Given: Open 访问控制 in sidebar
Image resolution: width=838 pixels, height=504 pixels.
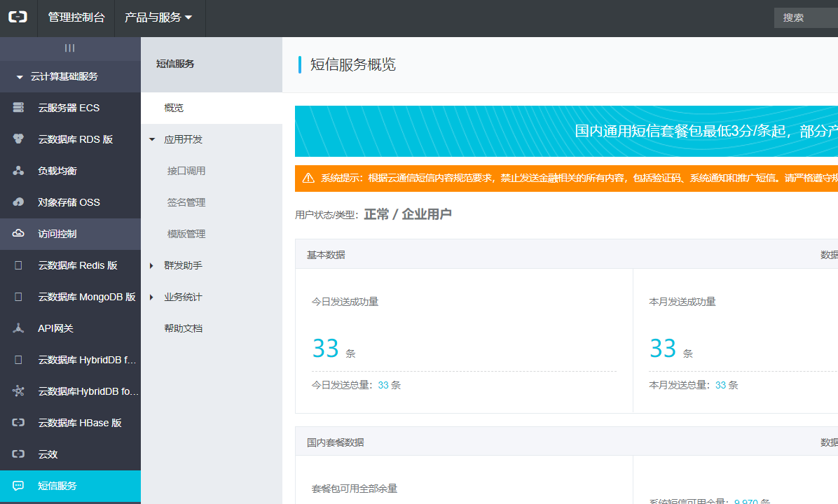Looking at the screenshot, I should point(57,234).
